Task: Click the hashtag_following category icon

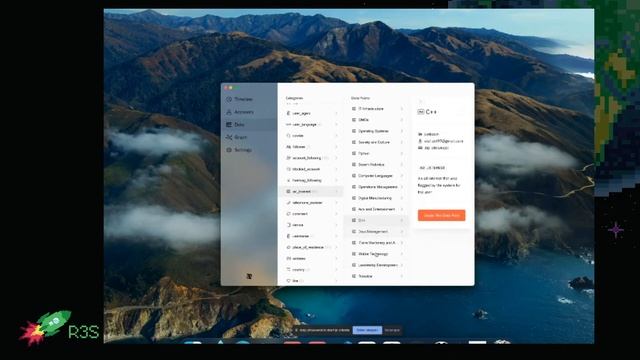Action: [x=288, y=180]
